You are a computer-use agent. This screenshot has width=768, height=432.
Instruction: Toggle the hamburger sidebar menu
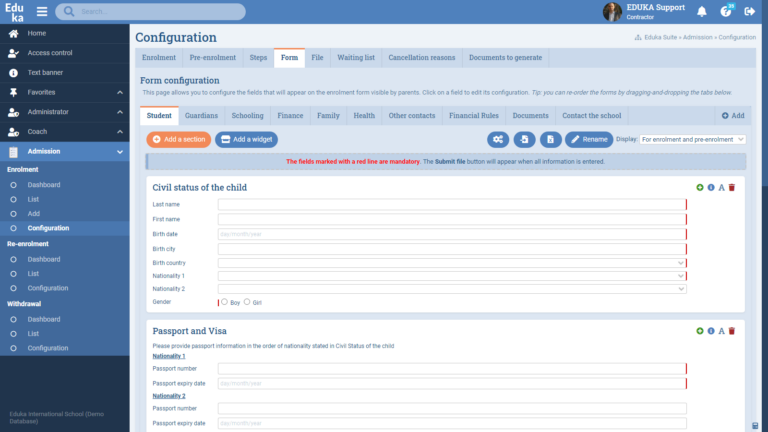click(41, 12)
